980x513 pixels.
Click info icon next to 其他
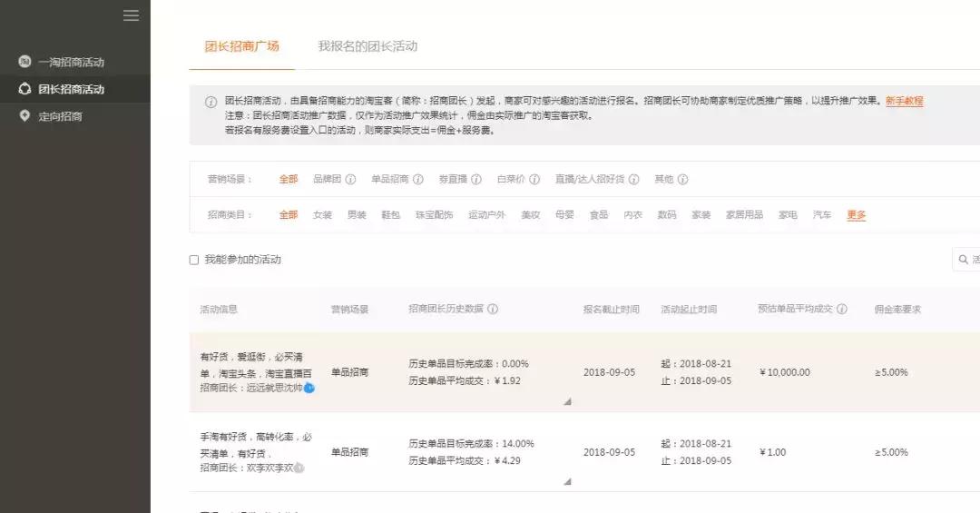click(x=683, y=180)
